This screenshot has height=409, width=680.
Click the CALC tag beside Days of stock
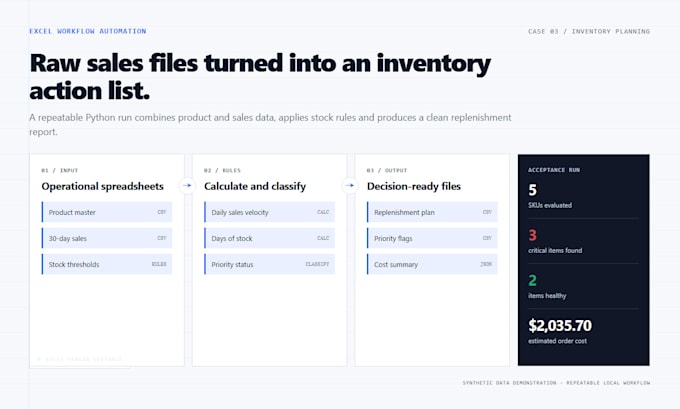click(323, 238)
